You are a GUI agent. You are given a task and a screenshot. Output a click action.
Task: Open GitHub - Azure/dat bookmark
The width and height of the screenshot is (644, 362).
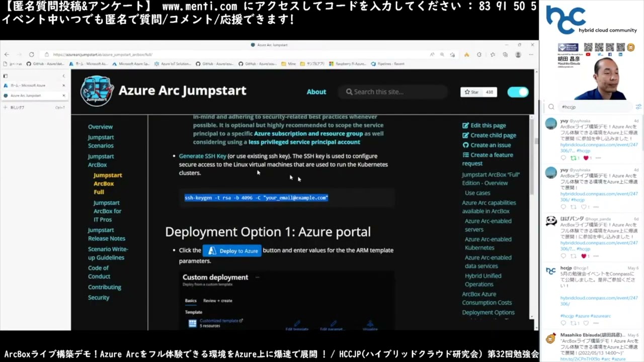click(x=46, y=64)
